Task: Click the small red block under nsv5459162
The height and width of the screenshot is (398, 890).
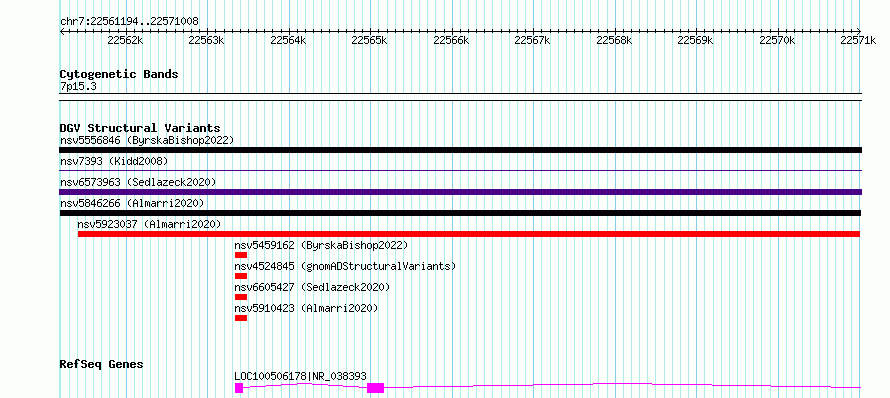Action: [241, 255]
